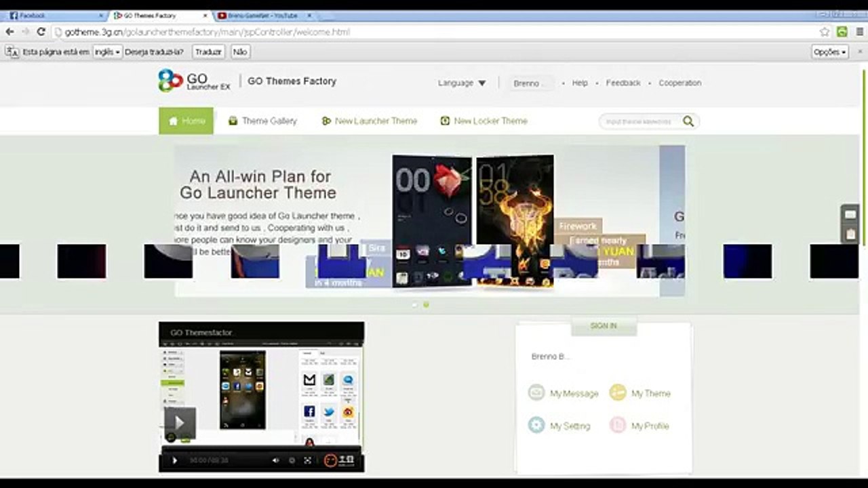Click the SIGN IN tab label
The width and height of the screenshot is (868, 488).
tap(604, 326)
